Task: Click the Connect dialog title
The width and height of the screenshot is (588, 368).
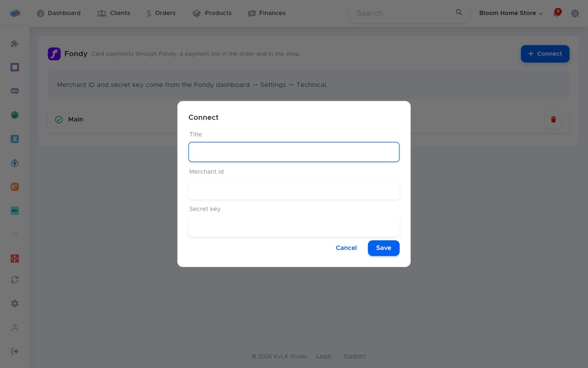Action: click(x=204, y=117)
